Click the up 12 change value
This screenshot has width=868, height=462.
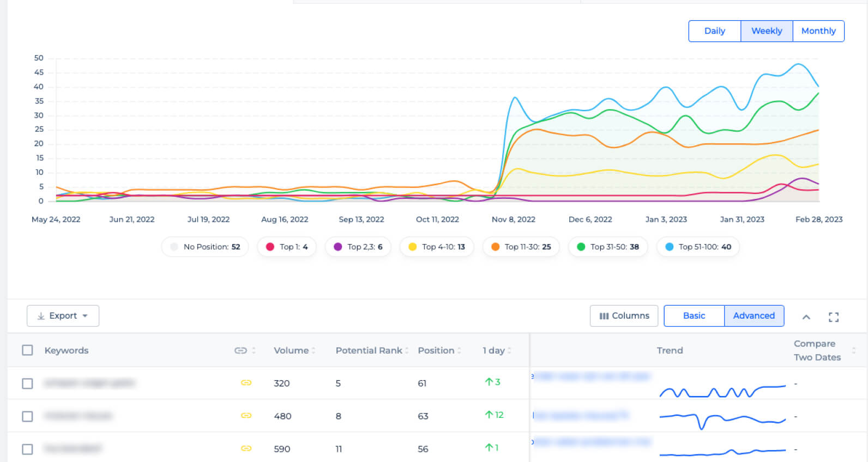494,415
